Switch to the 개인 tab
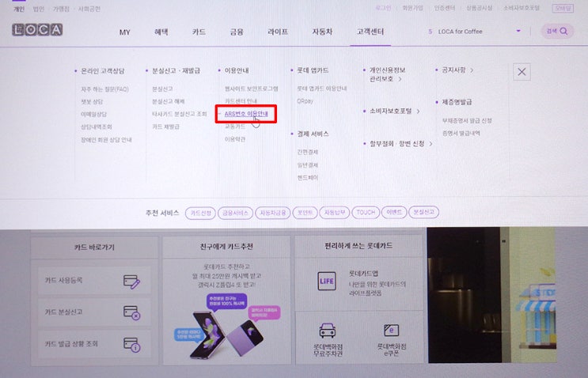The width and height of the screenshot is (588, 378). (19, 9)
